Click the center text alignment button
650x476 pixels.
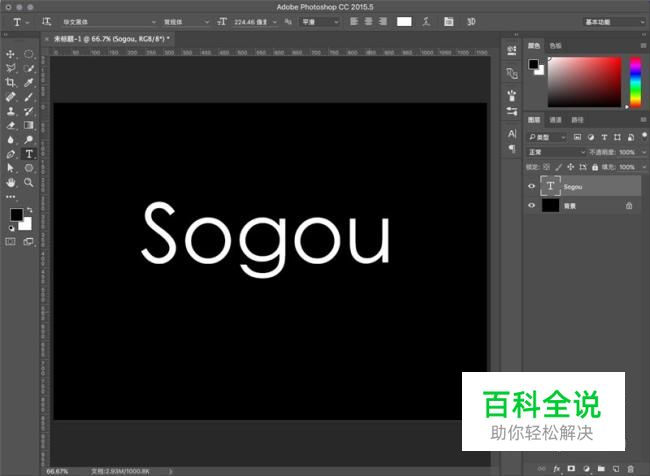click(x=369, y=21)
